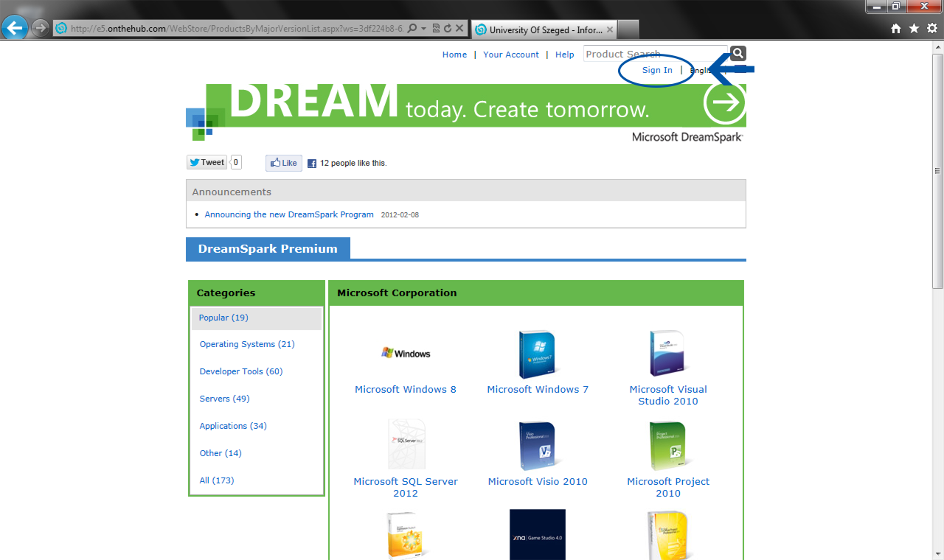Click the browser Forward arrow button
944x560 pixels.
point(41,28)
